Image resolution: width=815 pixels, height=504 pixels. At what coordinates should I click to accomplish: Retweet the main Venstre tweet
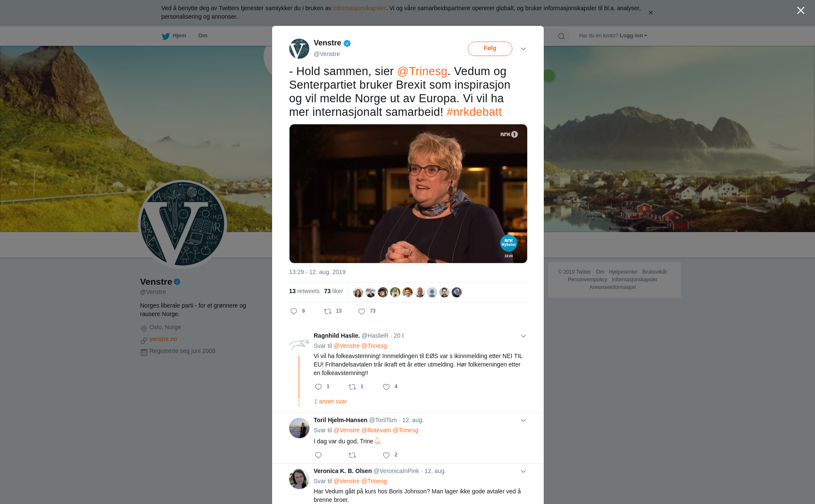coord(328,311)
